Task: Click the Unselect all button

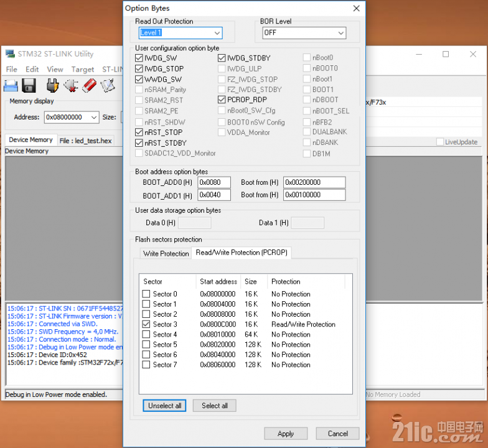Action: click(x=164, y=406)
